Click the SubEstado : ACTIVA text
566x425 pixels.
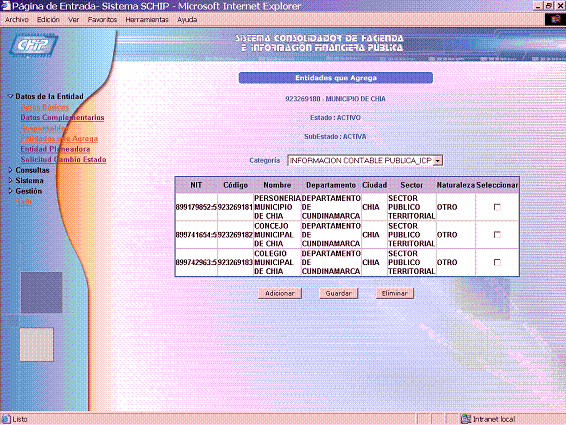(335, 136)
